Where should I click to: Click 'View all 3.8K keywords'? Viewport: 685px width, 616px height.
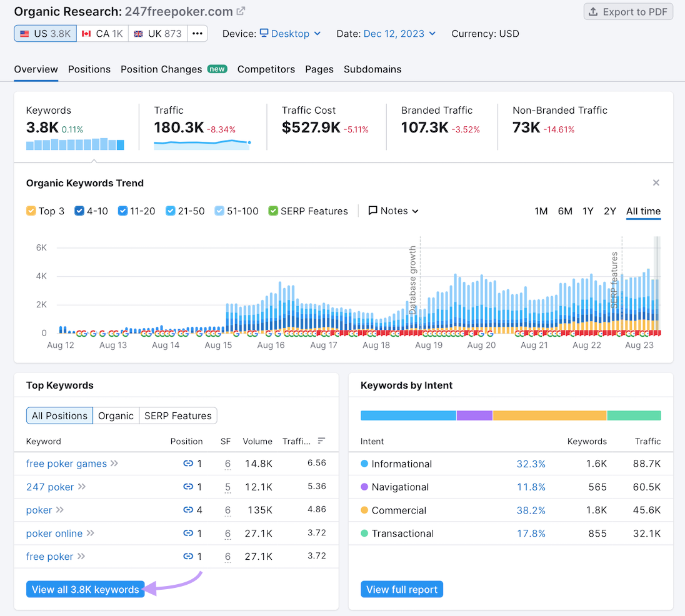point(85,589)
